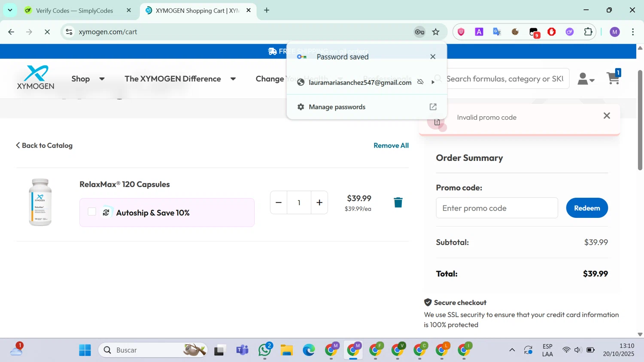Stop loading the page
Screen dimensions: 644x362
pos(47,32)
